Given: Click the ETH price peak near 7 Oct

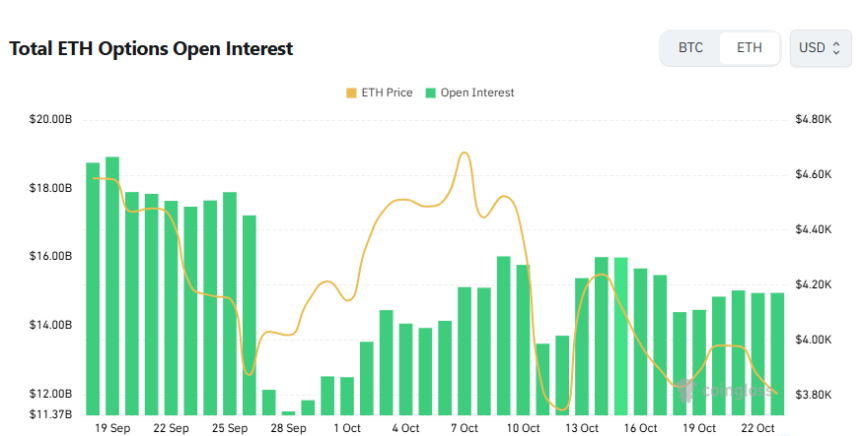Looking at the screenshot, I should [x=465, y=153].
